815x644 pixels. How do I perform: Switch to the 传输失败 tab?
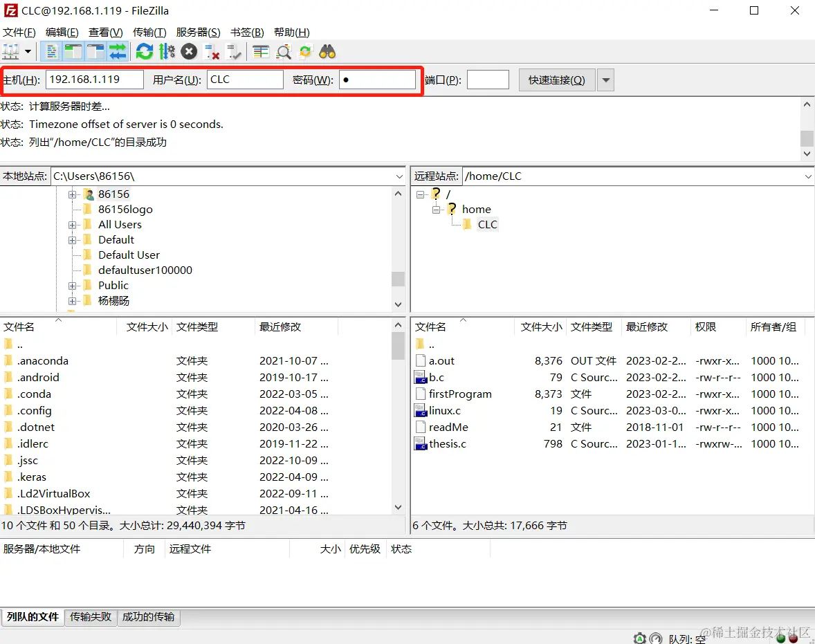click(x=91, y=617)
